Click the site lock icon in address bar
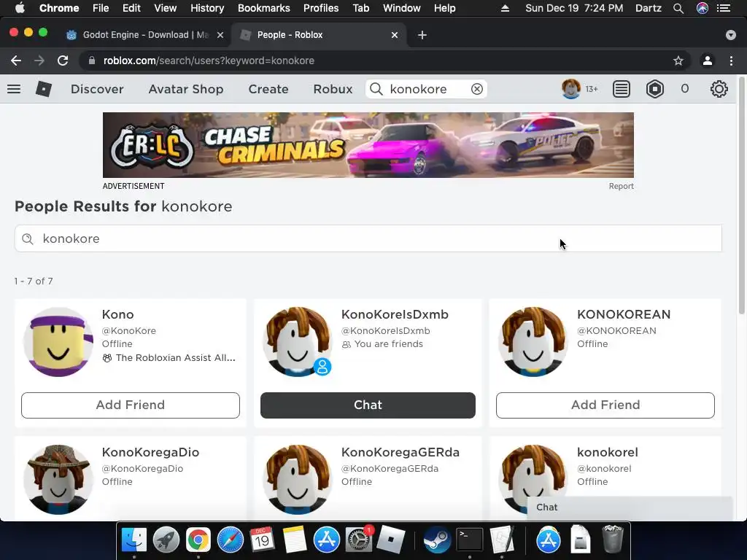The image size is (747, 560). [92, 61]
